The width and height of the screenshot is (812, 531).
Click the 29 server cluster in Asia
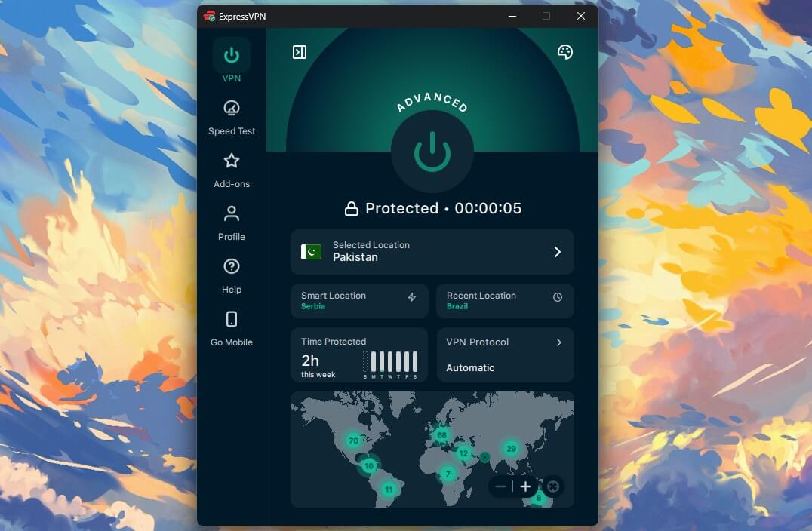(x=511, y=448)
